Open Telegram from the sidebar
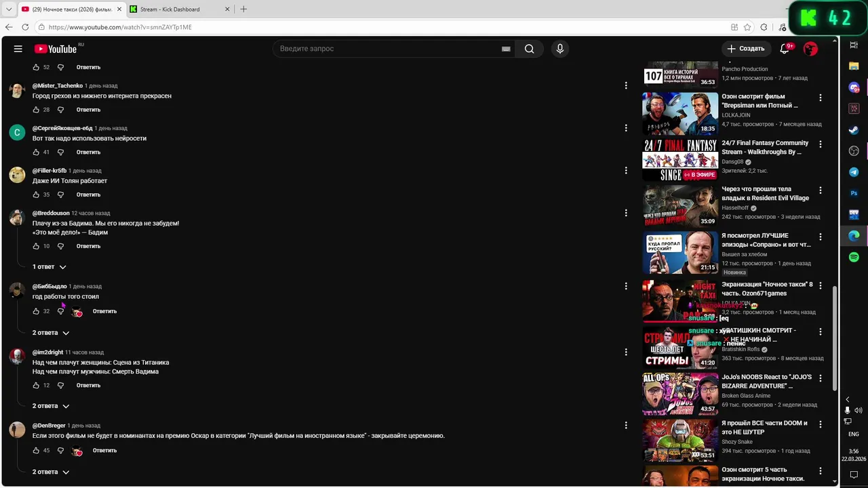Viewport: 868px width, 488px height. point(854,172)
